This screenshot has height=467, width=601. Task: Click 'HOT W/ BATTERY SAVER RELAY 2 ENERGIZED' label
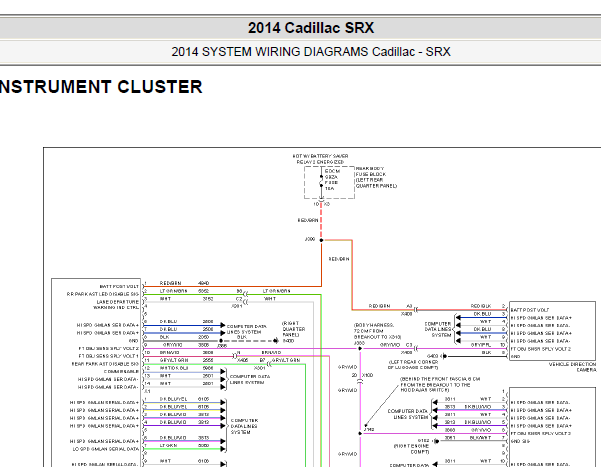coord(320,159)
